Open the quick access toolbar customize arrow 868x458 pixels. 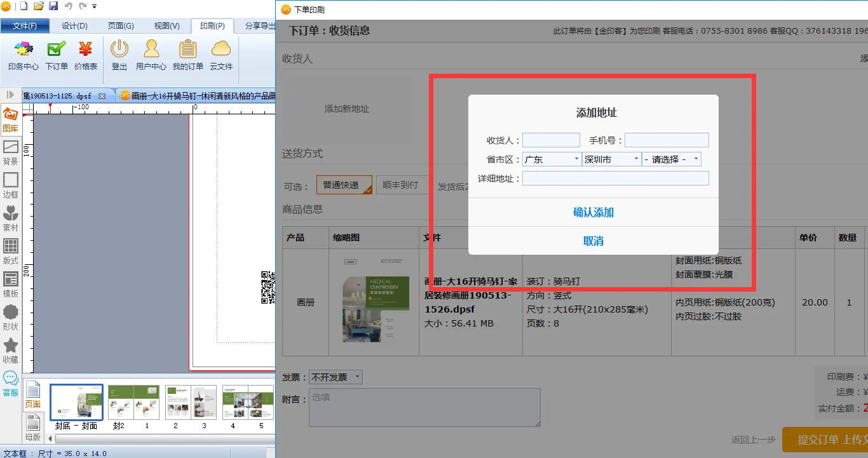[95, 6]
